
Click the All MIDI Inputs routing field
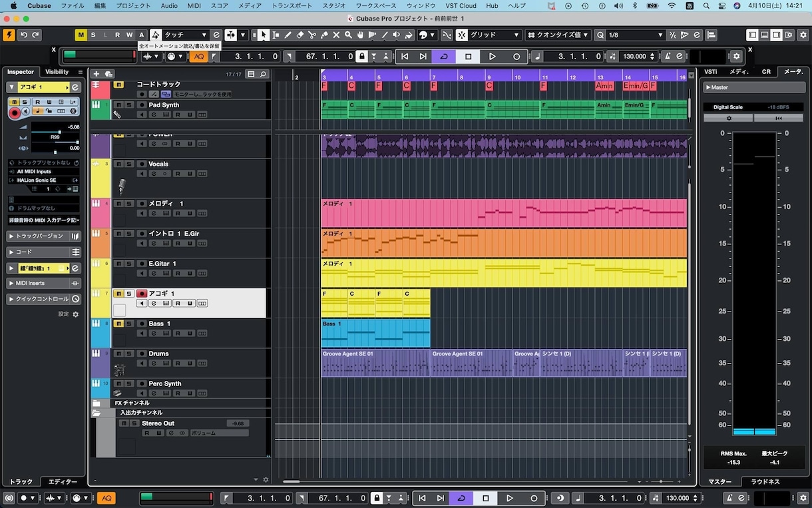click(43, 171)
